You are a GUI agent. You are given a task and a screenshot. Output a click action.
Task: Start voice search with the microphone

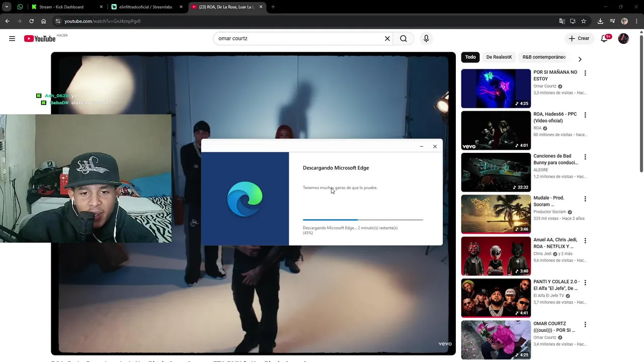(426, 39)
